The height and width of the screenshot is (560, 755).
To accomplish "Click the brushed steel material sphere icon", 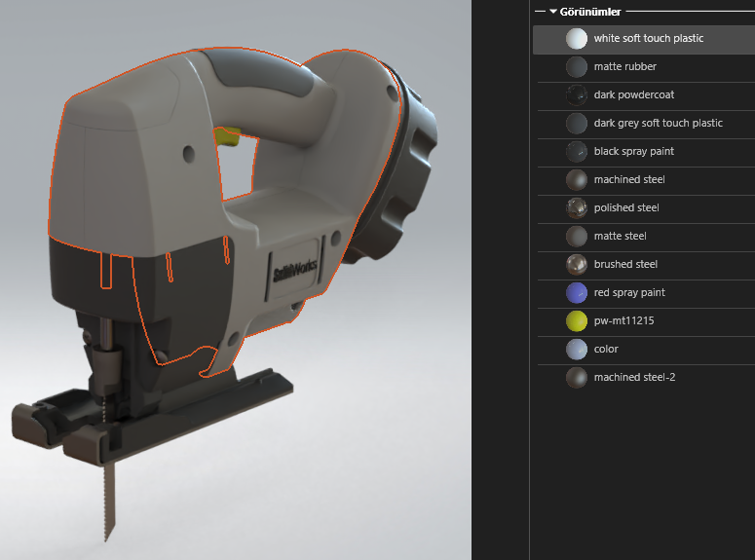I will tap(577, 265).
